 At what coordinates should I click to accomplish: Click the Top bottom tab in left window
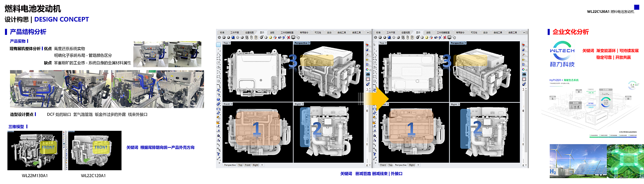(x=240, y=165)
